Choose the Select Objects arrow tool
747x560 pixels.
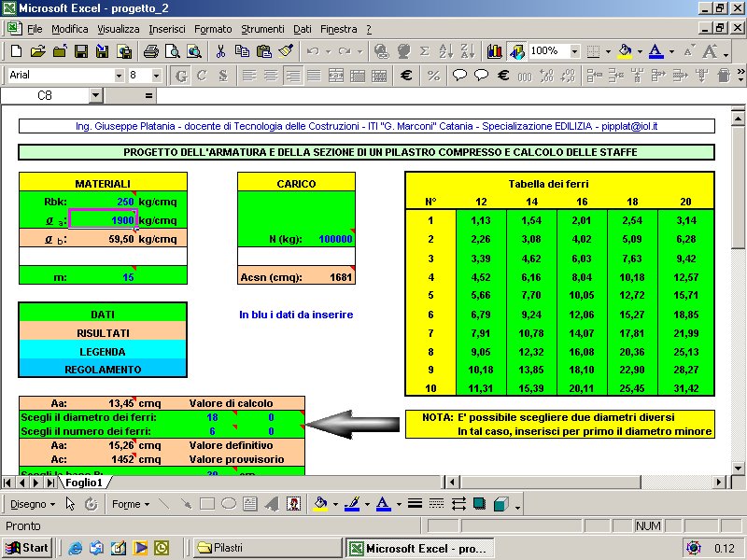pos(71,504)
